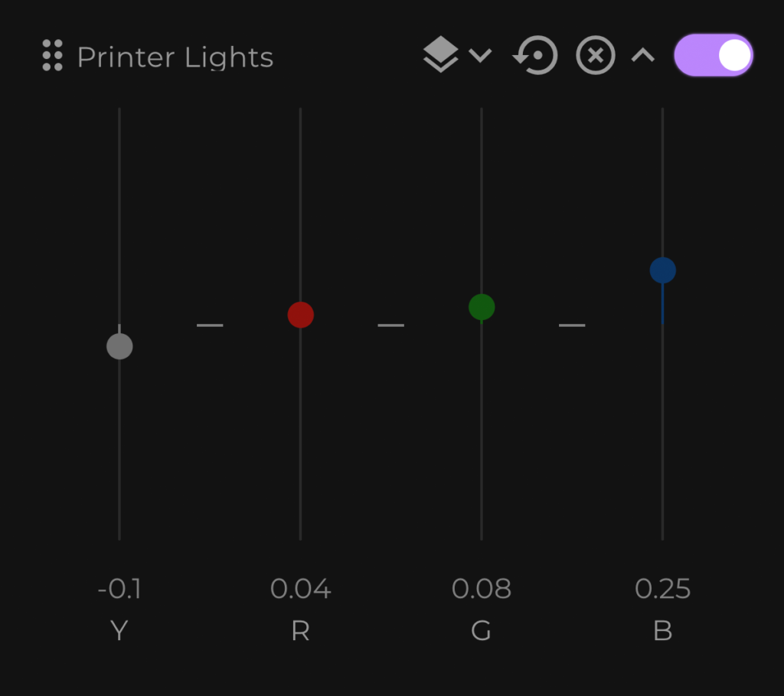Click the dash marker between Y and R
784x696 pixels.
pos(210,325)
